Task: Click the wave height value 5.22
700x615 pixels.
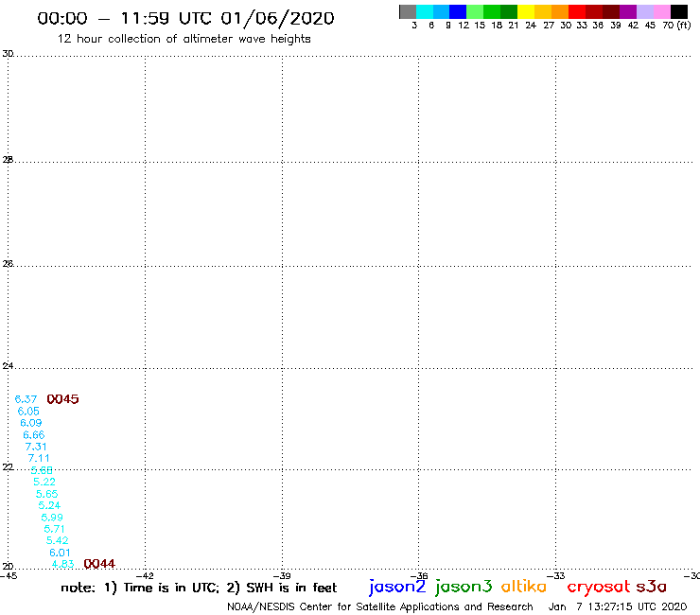Action: [x=44, y=482]
